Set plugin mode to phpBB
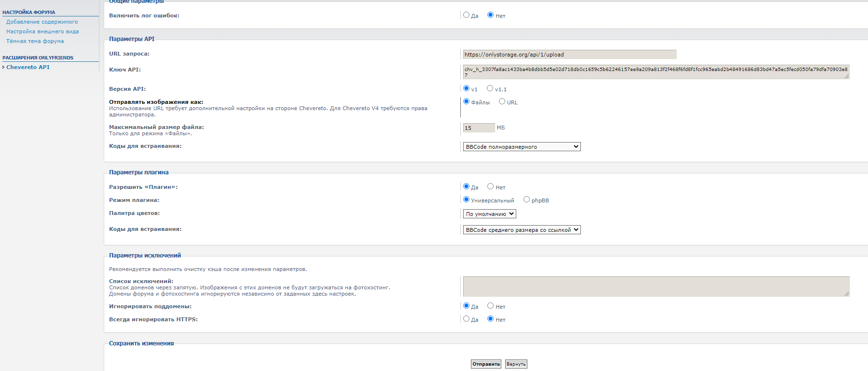This screenshot has height=371, width=868. point(526,200)
